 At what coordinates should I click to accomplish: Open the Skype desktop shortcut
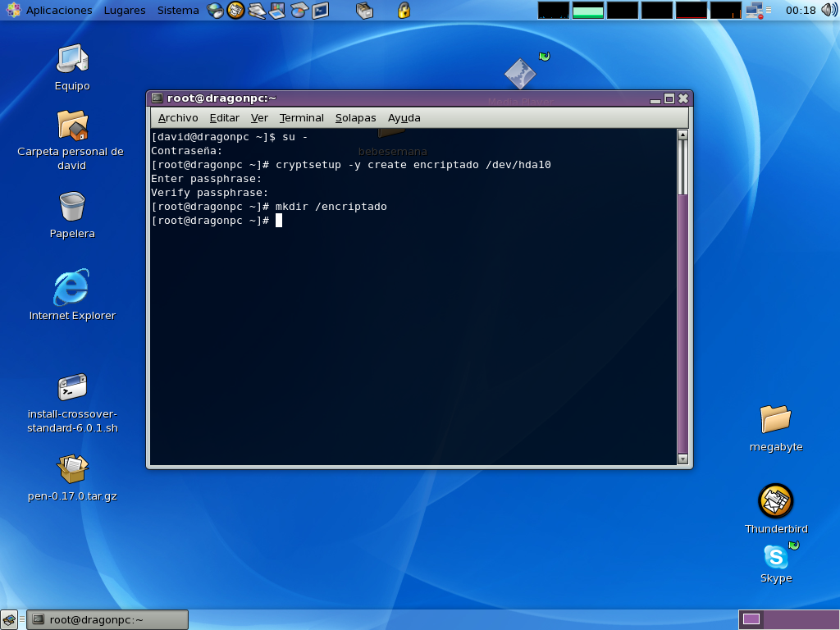[775, 558]
